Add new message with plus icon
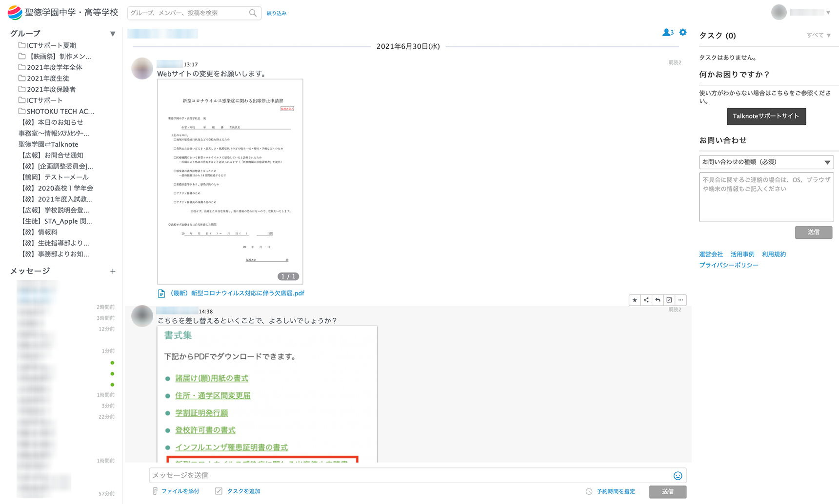839x504 pixels. (113, 271)
